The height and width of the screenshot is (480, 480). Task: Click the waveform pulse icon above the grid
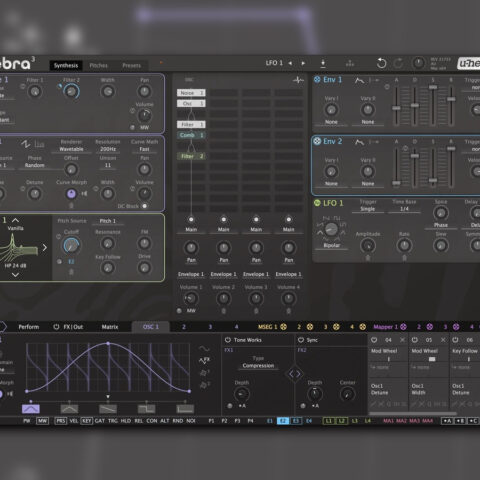298,80
